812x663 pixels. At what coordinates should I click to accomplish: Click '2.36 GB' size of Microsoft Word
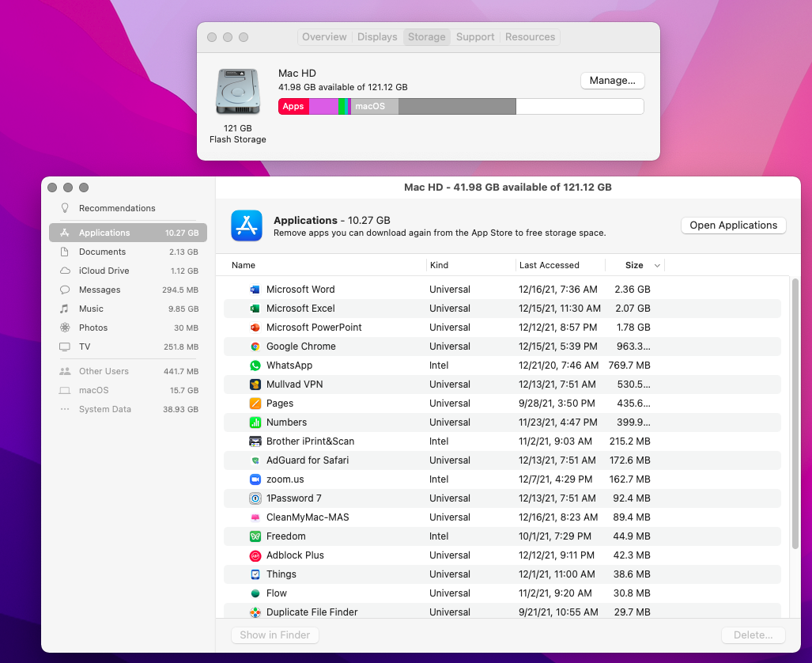633,290
